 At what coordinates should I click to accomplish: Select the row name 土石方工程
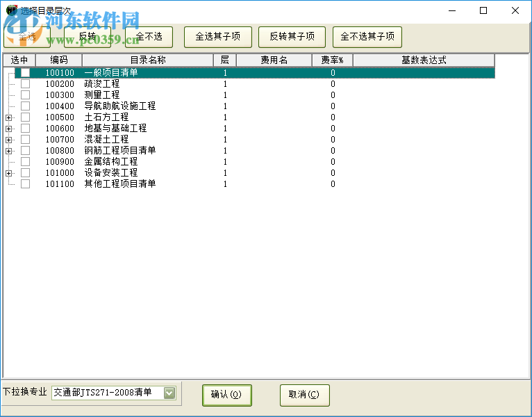coord(106,117)
